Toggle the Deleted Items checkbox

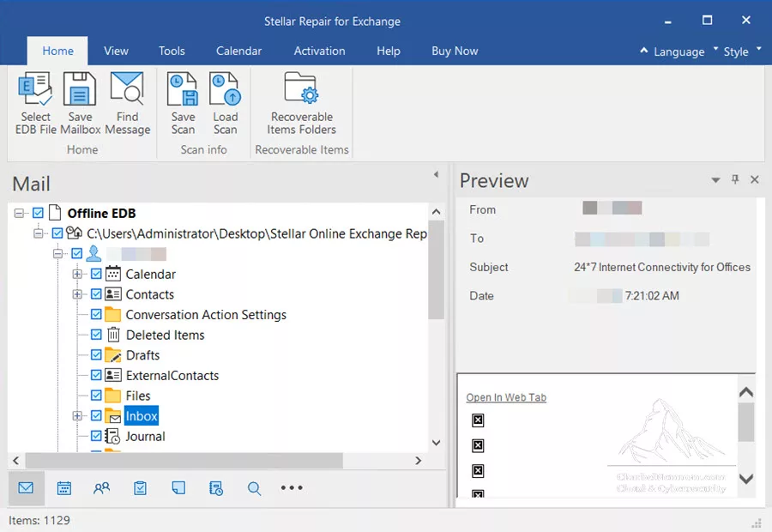point(96,335)
